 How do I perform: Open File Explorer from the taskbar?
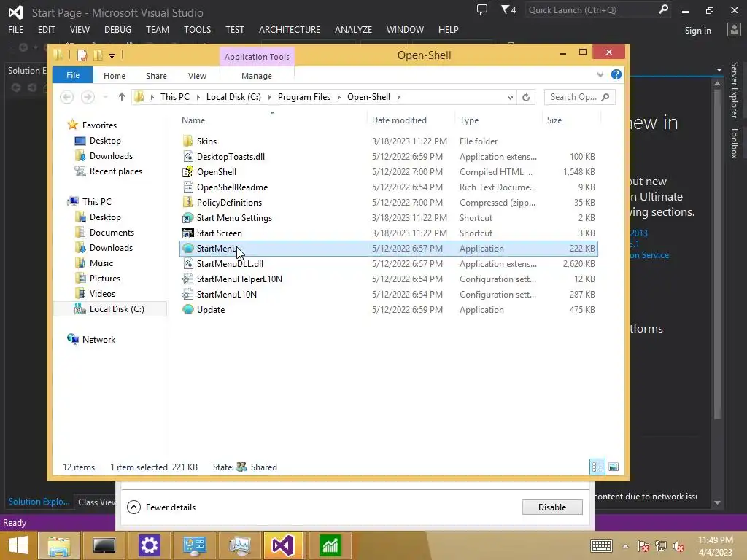[59, 545]
